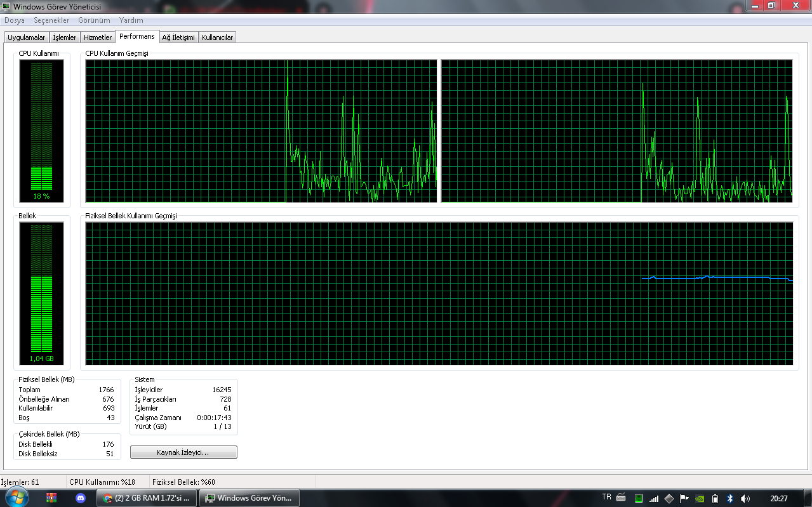The width and height of the screenshot is (812, 507).
Task: Click the TR language indicator
Action: 606,497
